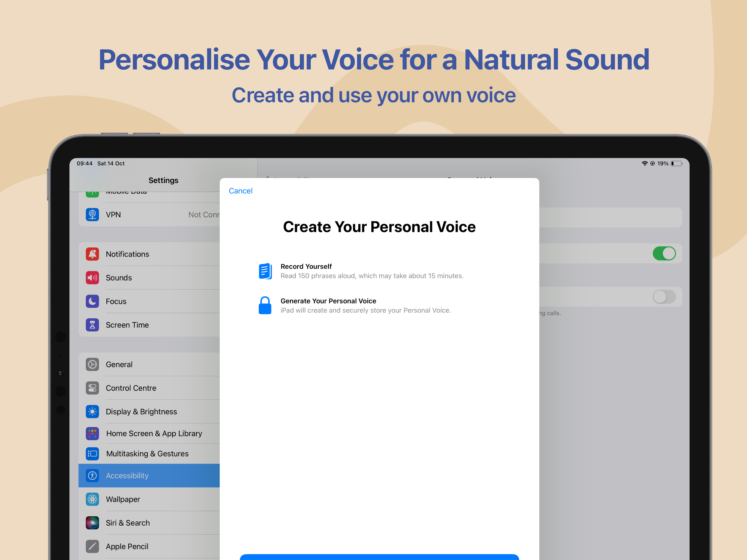Tap the 19% battery percentage
The image size is (747, 560).
(663, 164)
